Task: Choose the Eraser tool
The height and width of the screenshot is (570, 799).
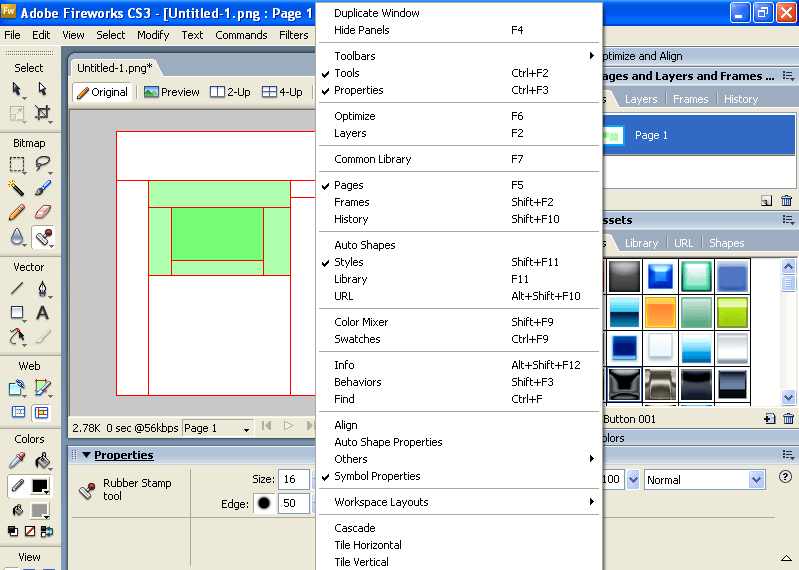Action: [43, 212]
